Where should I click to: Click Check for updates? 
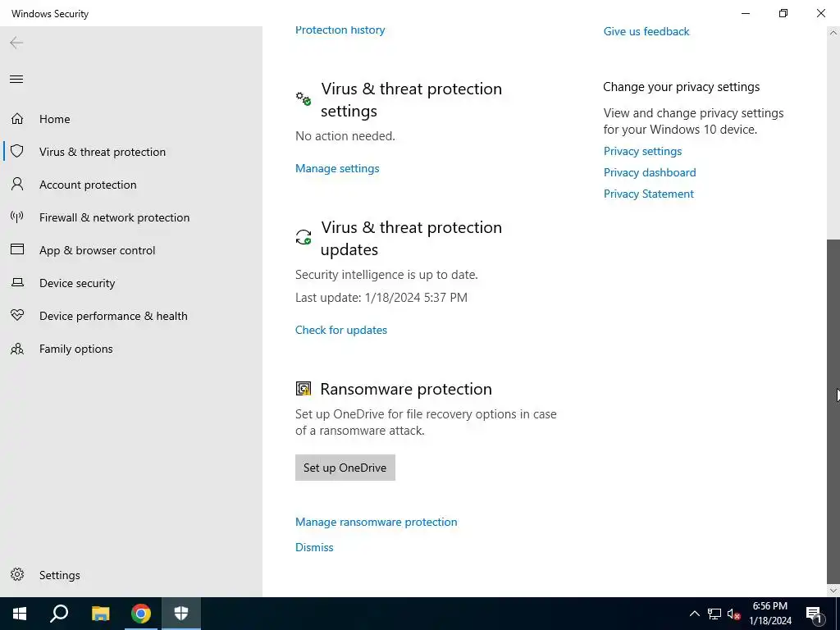(340, 330)
